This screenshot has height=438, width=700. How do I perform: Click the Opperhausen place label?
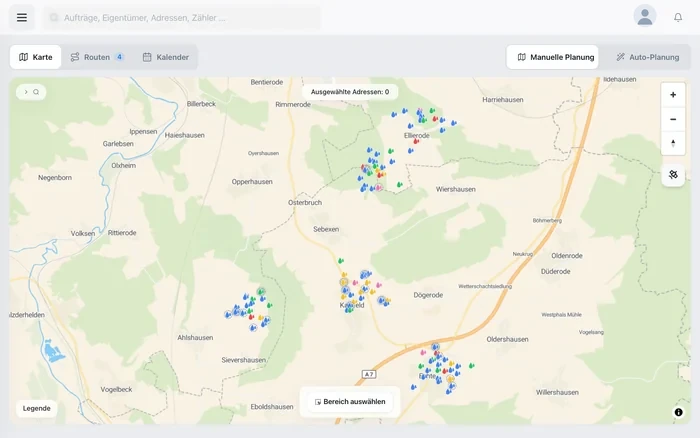(x=252, y=182)
